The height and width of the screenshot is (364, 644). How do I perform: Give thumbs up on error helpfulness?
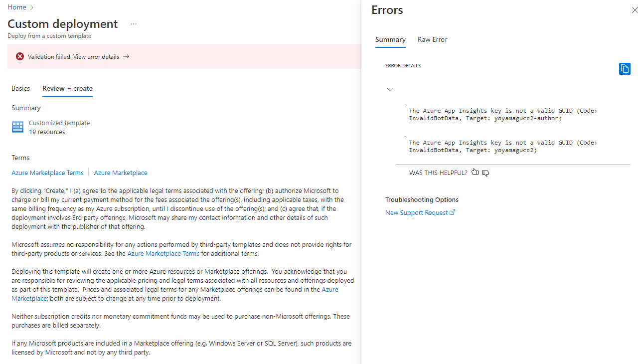474,172
